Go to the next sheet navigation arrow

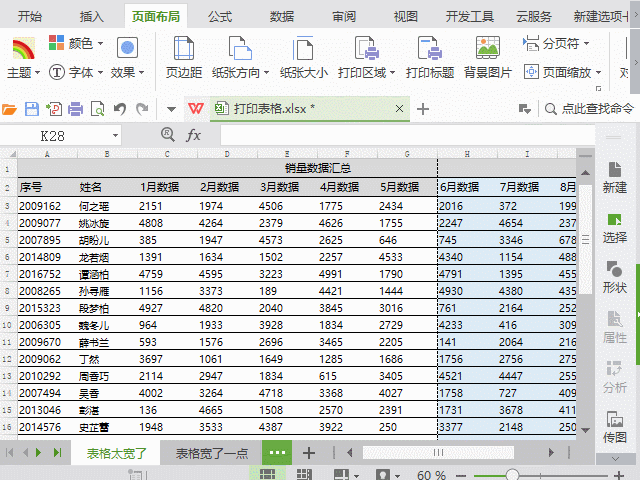39,452
